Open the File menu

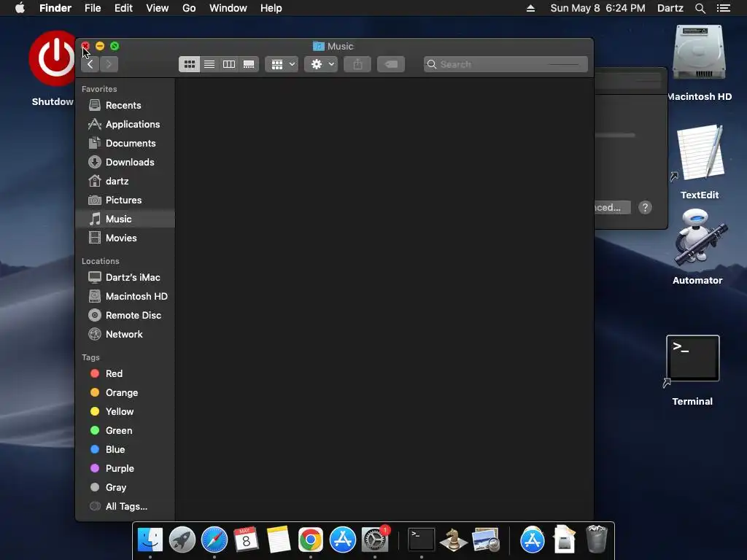[93, 8]
